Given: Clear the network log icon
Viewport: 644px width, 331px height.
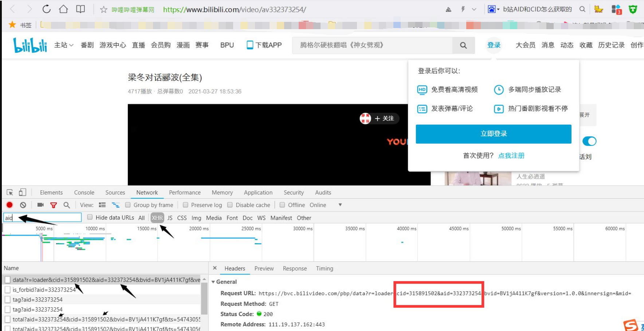Looking at the screenshot, I should 23,205.
